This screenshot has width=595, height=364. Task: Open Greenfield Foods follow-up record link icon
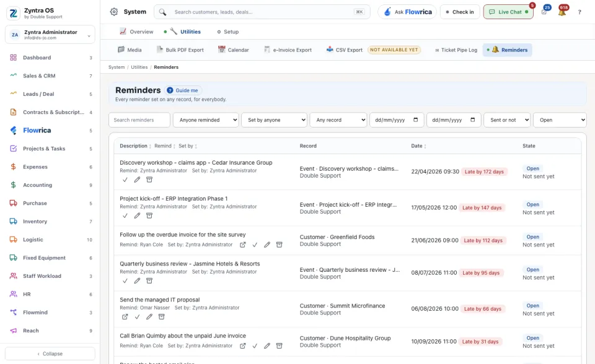click(x=242, y=245)
